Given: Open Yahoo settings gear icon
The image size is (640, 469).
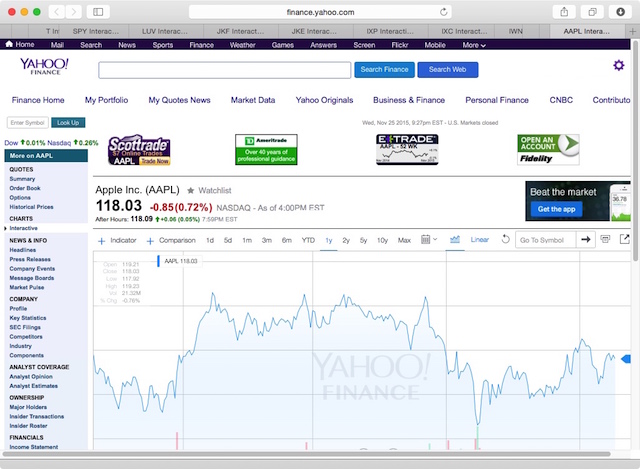Looking at the screenshot, I should (x=619, y=65).
